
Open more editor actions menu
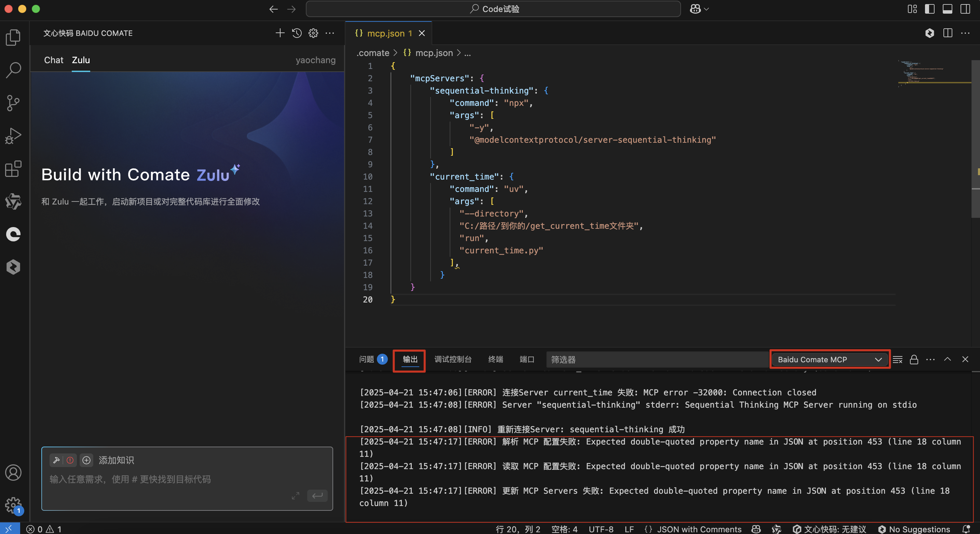coord(965,33)
